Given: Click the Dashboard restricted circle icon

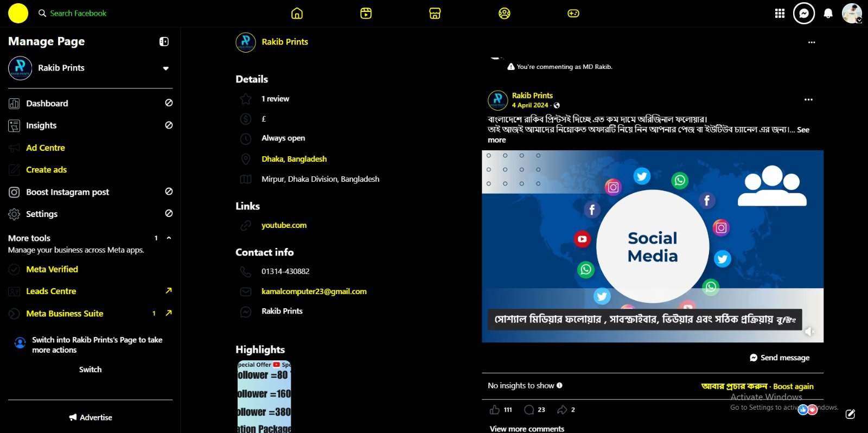Looking at the screenshot, I should point(169,103).
